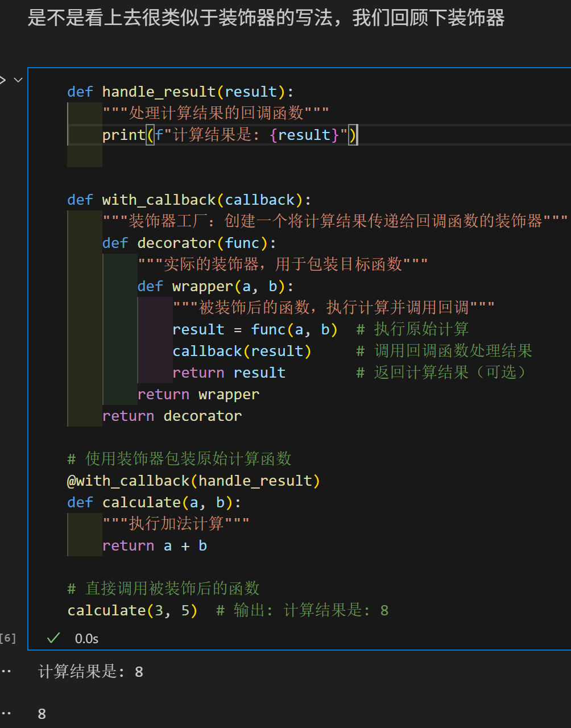Click the 'def with_callback(callback):' line
The height and width of the screenshot is (728, 571).
tap(189, 200)
